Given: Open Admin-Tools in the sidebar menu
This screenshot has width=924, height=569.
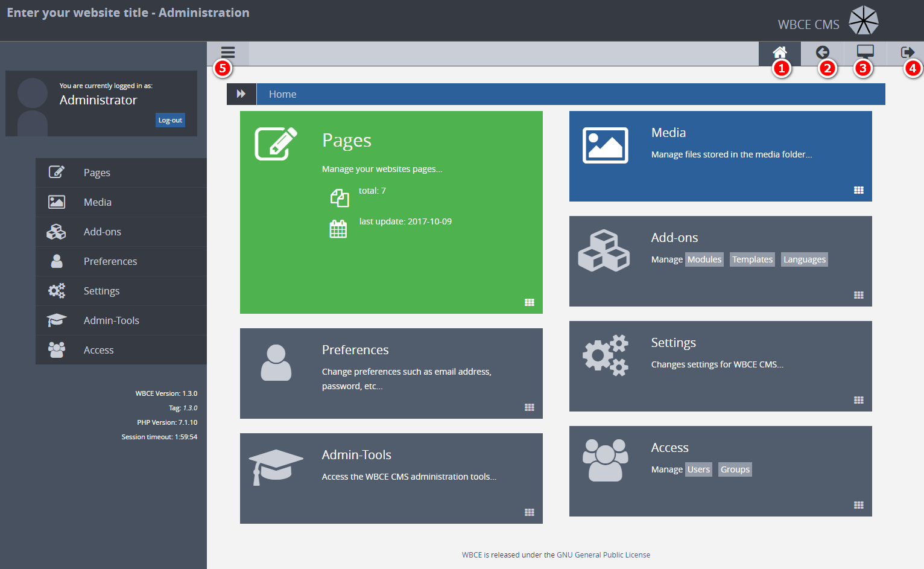Looking at the screenshot, I should pos(121,320).
